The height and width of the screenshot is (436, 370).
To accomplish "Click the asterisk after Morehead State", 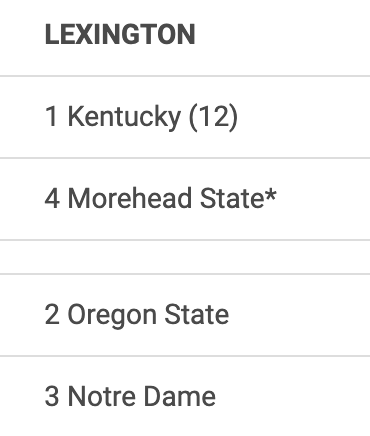I will [x=271, y=194].
